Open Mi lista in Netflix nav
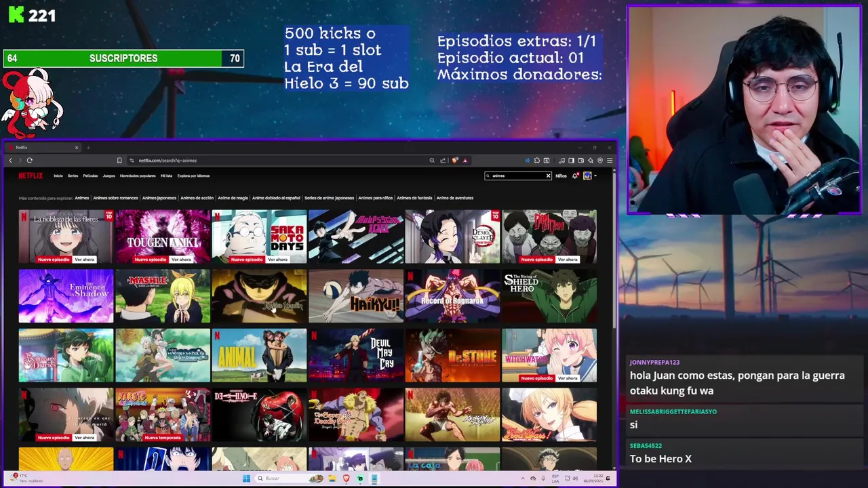 coord(166,176)
